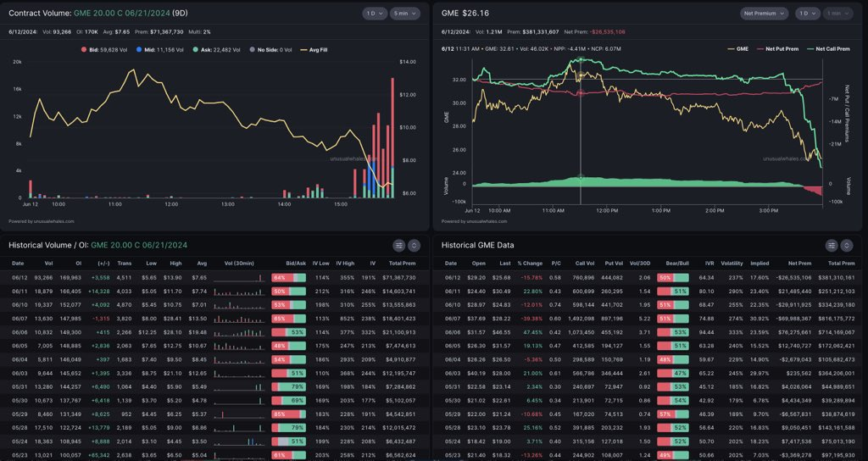
Task: Sort by the (+/-) column header
Action: [x=103, y=264]
